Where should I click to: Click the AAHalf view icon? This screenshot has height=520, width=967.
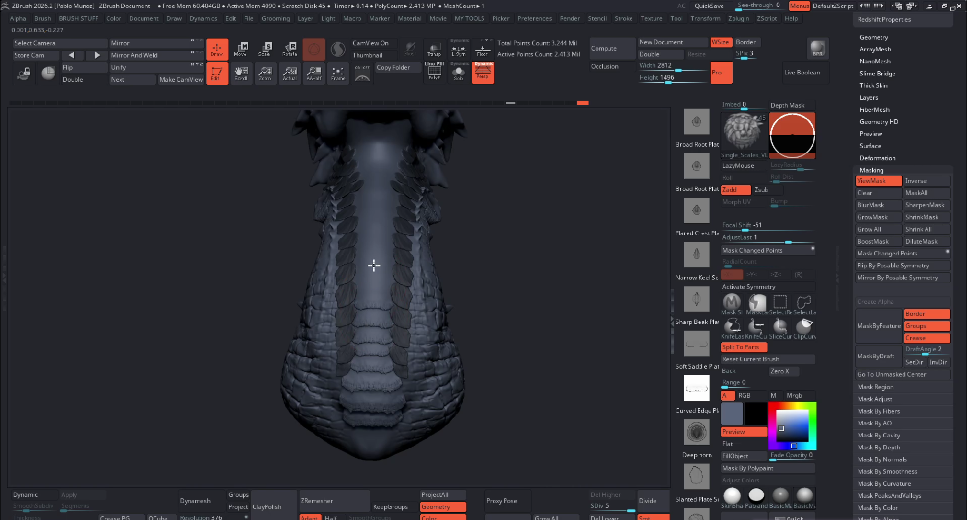[x=314, y=73]
